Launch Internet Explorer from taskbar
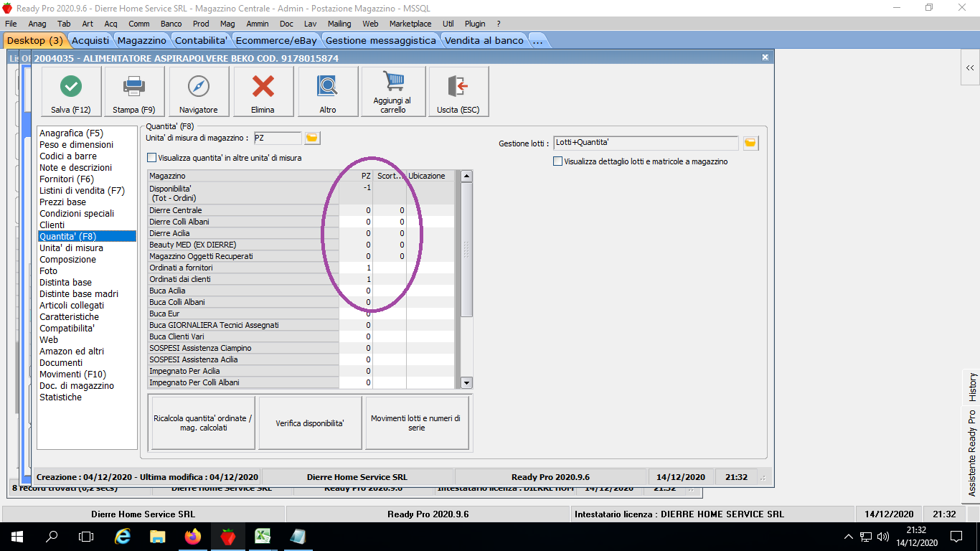 point(123,536)
